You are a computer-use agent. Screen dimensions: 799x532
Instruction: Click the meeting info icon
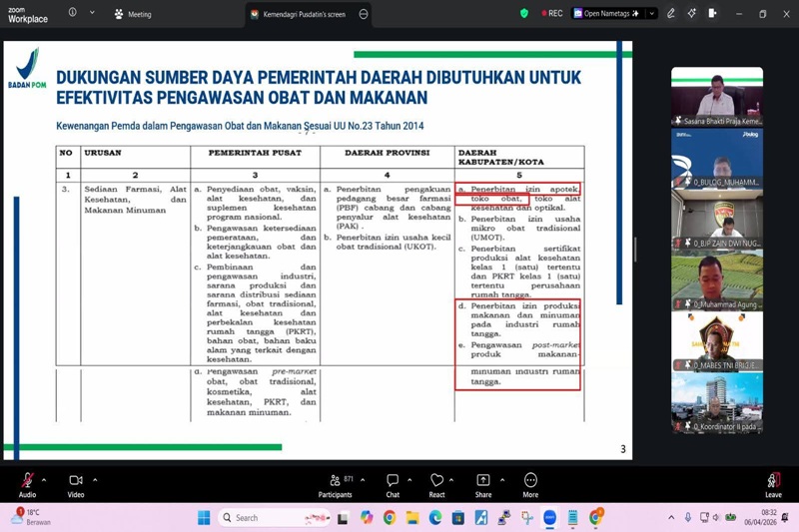coord(72,13)
